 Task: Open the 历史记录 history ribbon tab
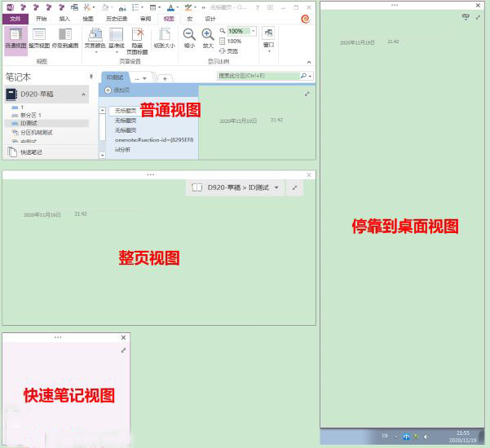(x=117, y=19)
